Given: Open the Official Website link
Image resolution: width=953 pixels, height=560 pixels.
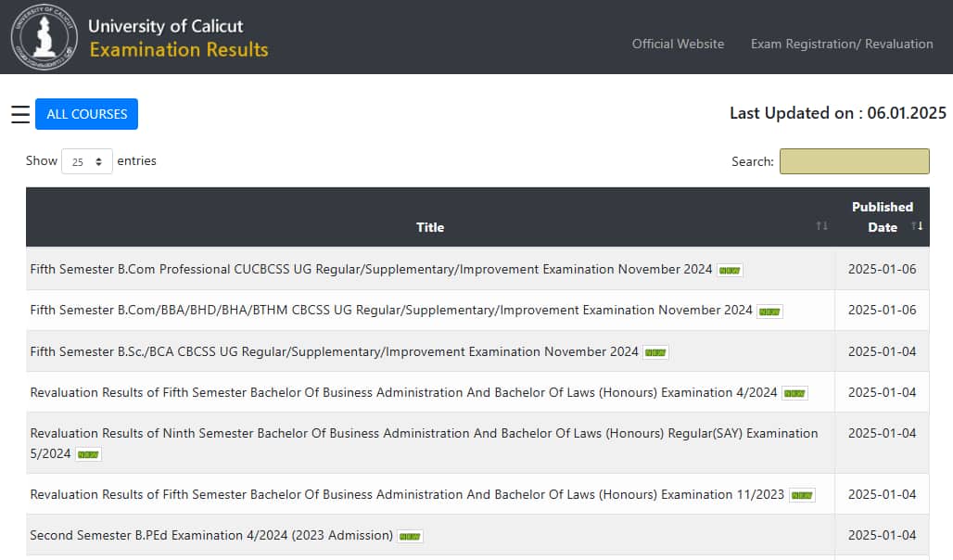Looking at the screenshot, I should coord(678,44).
